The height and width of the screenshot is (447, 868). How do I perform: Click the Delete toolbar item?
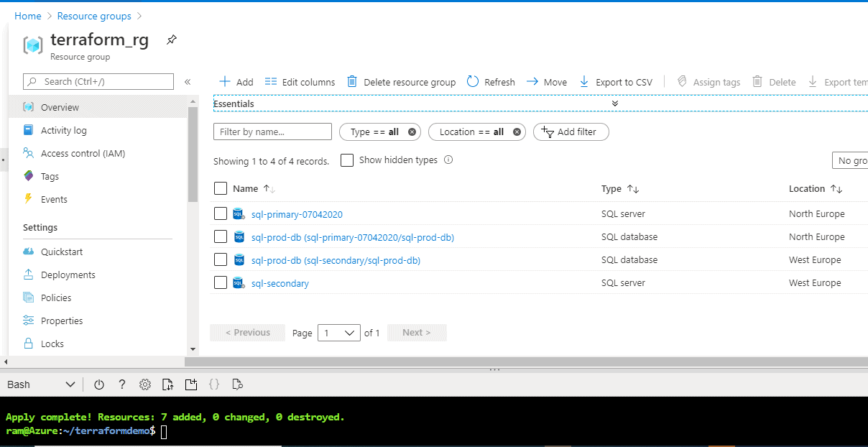[774, 82]
